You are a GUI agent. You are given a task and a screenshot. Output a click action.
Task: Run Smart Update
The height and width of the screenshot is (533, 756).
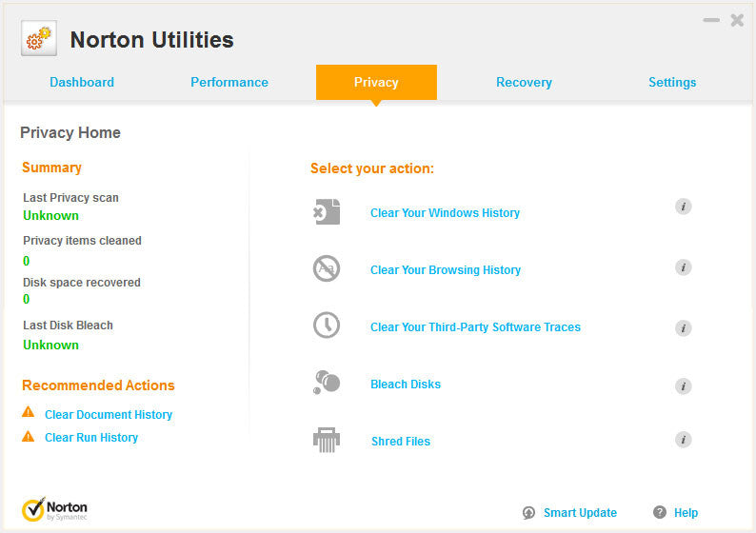point(579,513)
